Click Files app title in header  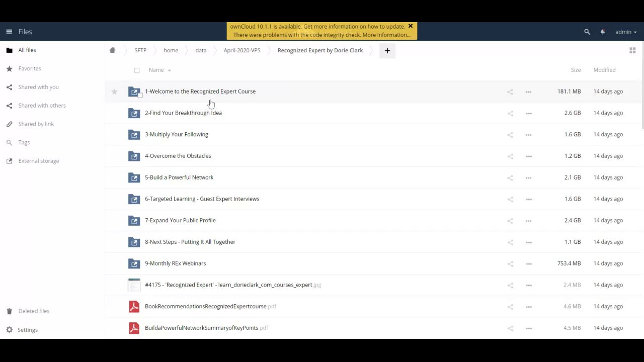coord(25,32)
